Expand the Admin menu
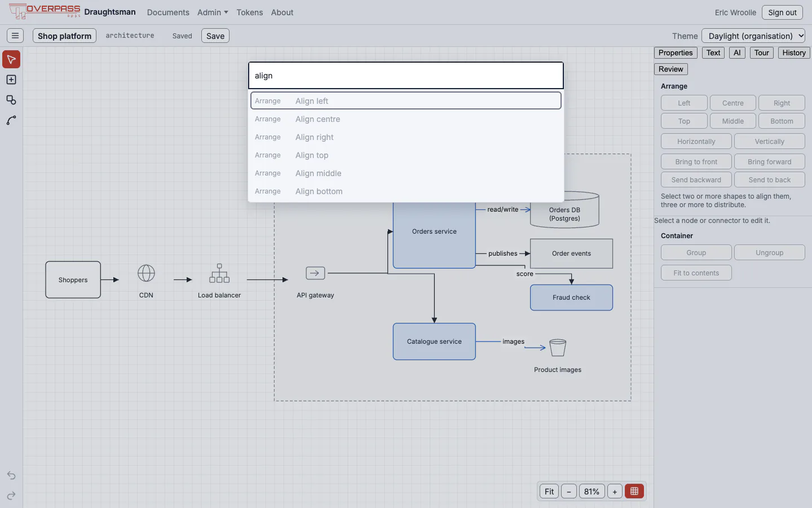Screen dimensions: 812x508 click(213, 12)
